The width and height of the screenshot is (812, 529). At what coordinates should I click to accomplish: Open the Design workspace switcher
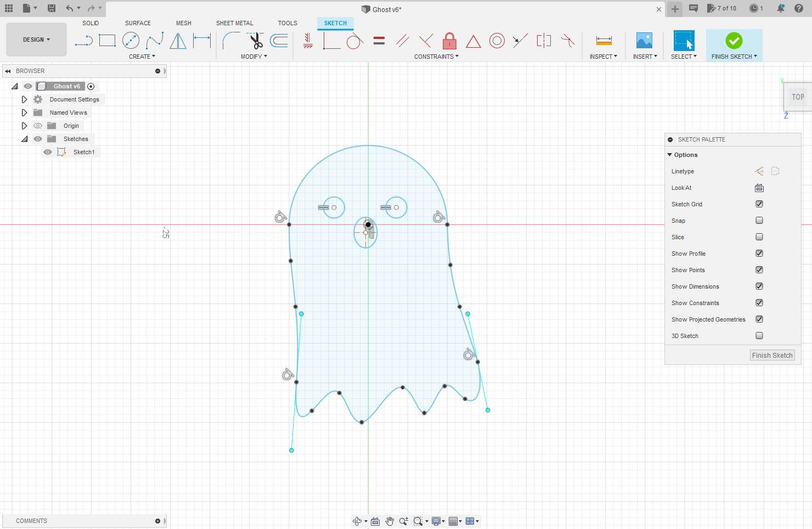click(36, 39)
